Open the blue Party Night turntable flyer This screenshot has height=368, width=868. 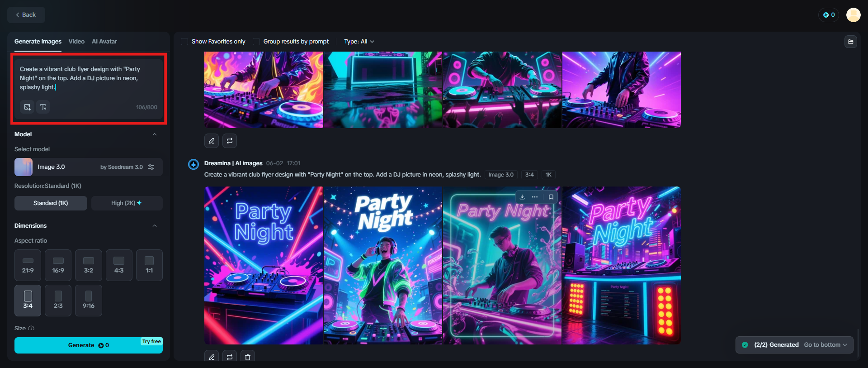(x=264, y=266)
